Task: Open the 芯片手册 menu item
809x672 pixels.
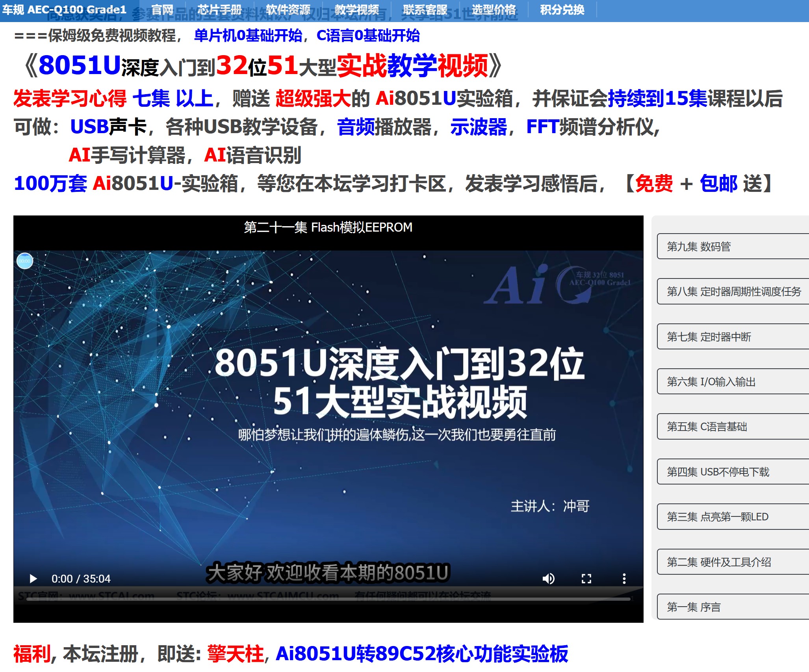Action: (x=219, y=10)
